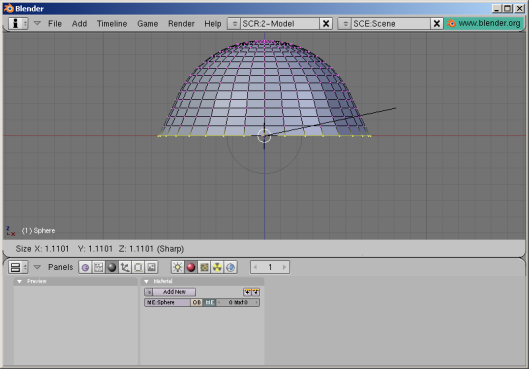The width and height of the screenshot is (529, 369).
Task: Click Add New material button
Action: 174,292
